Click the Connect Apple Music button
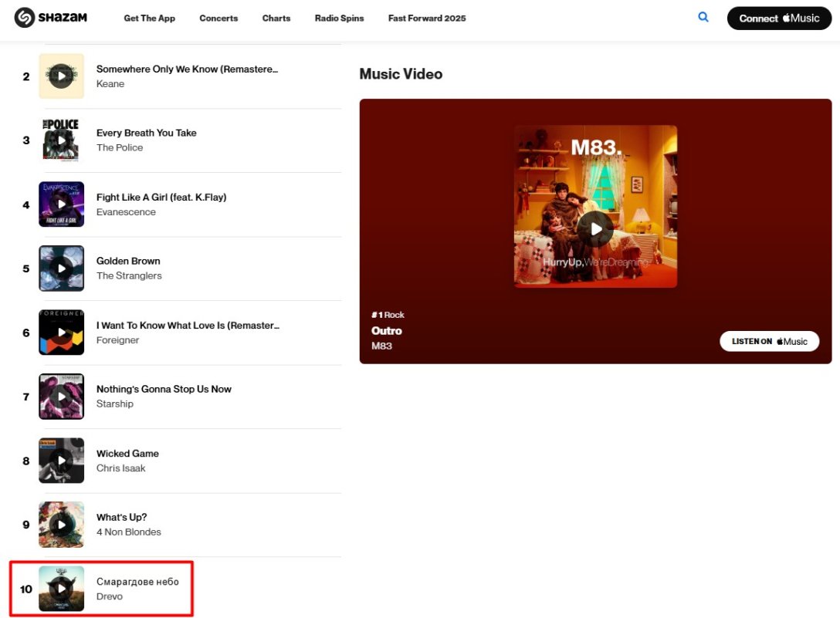The height and width of the screenshot is (618, 840). click(779, 19)
